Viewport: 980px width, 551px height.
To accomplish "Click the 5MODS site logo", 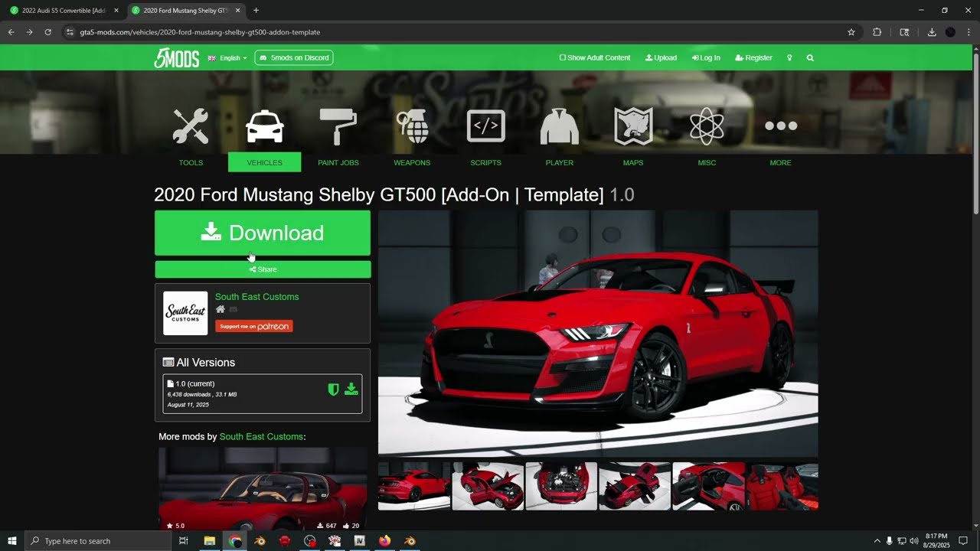I will pos(177,58).
